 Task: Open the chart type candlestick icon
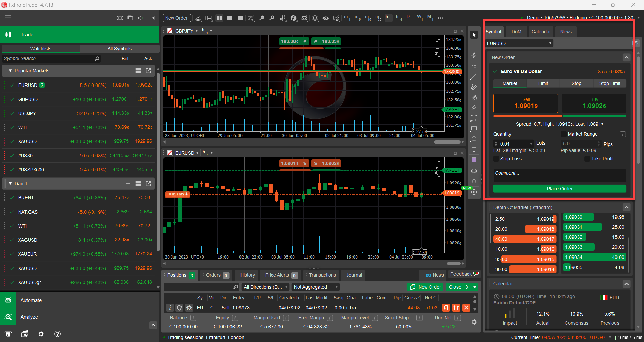(x=283, y=18)
